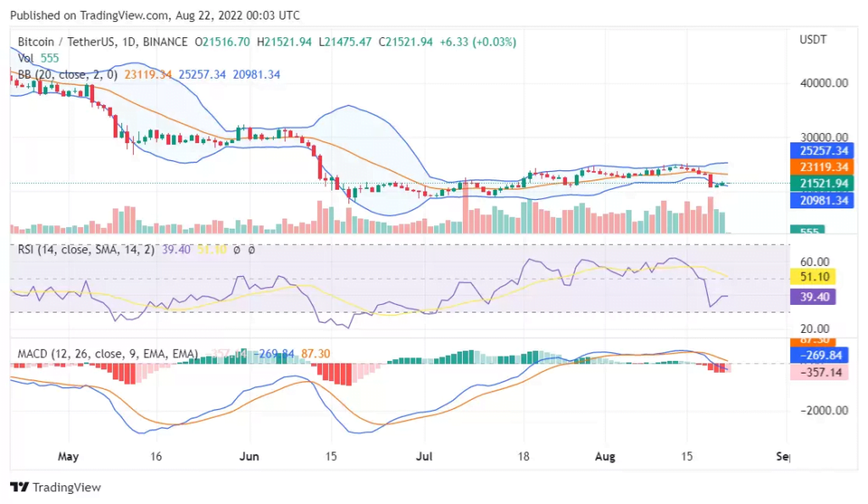The image size is (868, 504).
Task: Click the May label on the time axis
Action: coord(68,456)
